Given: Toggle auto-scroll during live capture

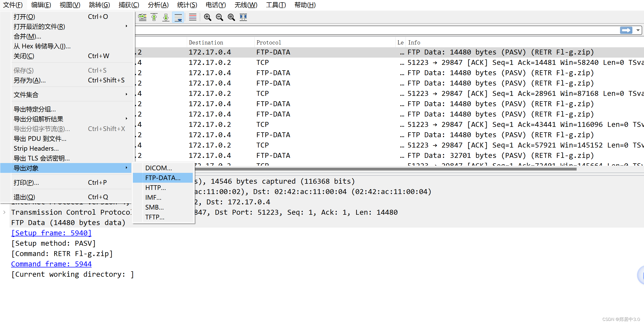Looking at the screenshot, I should (178, 17).
